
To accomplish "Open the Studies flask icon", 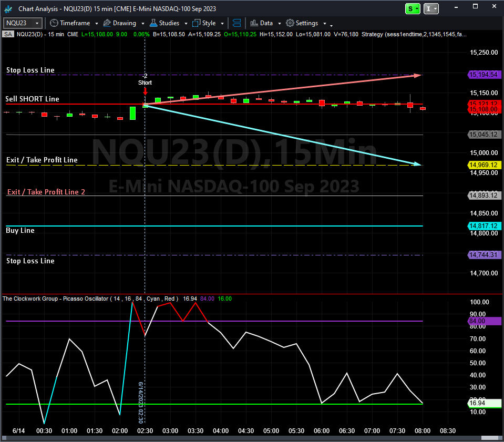I will pyautogui.click(x=153, y=23).
